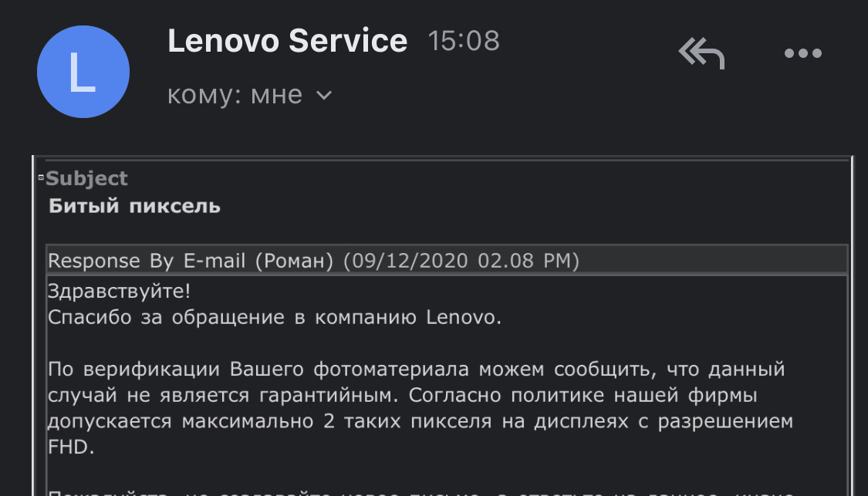Expand recipient details chevron after "мне"
Viewport: 868px width, 496px height.
[x=325, y=96]
